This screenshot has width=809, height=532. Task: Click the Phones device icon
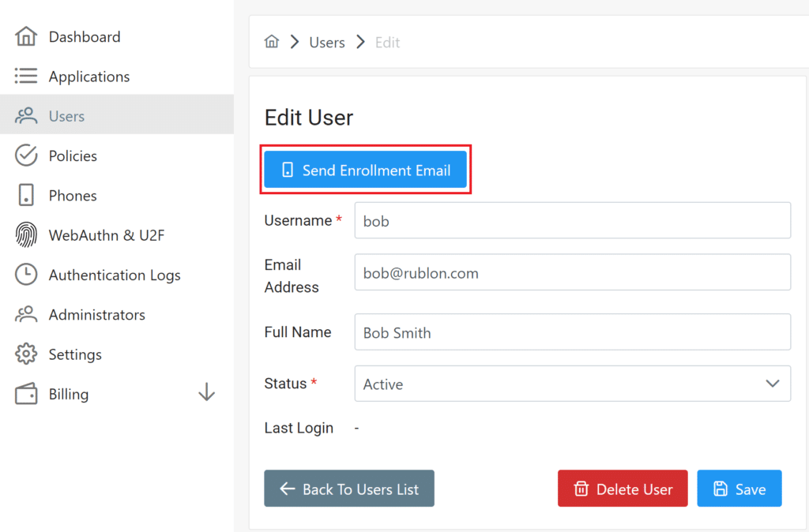pyautogui.click(x=26, y=195)
